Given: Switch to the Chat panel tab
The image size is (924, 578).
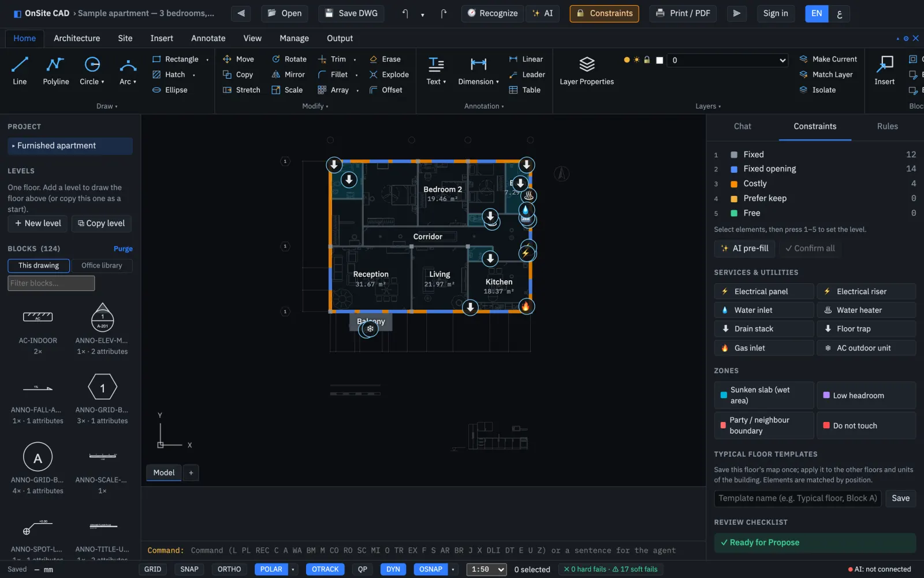Looking at the screenshot, I should click(x=743, y=127).
